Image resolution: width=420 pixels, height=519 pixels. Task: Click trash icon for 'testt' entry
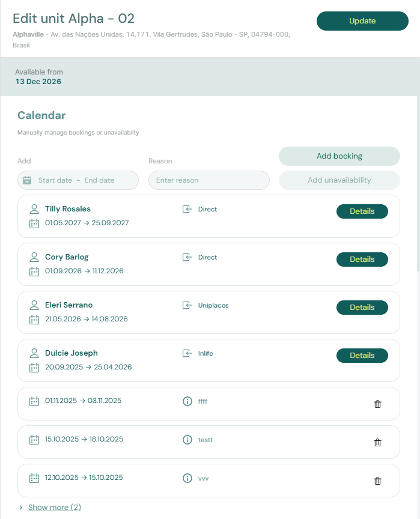[377, 443]
